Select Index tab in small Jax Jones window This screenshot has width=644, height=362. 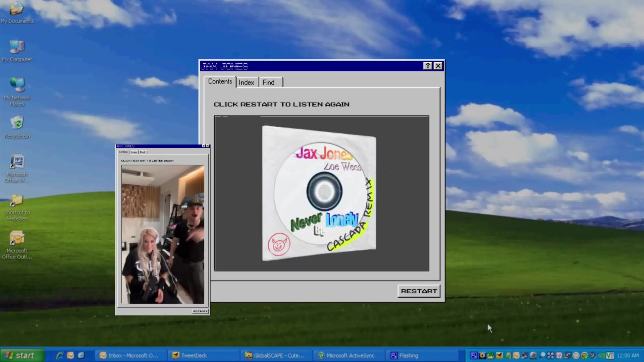(134, 152)
